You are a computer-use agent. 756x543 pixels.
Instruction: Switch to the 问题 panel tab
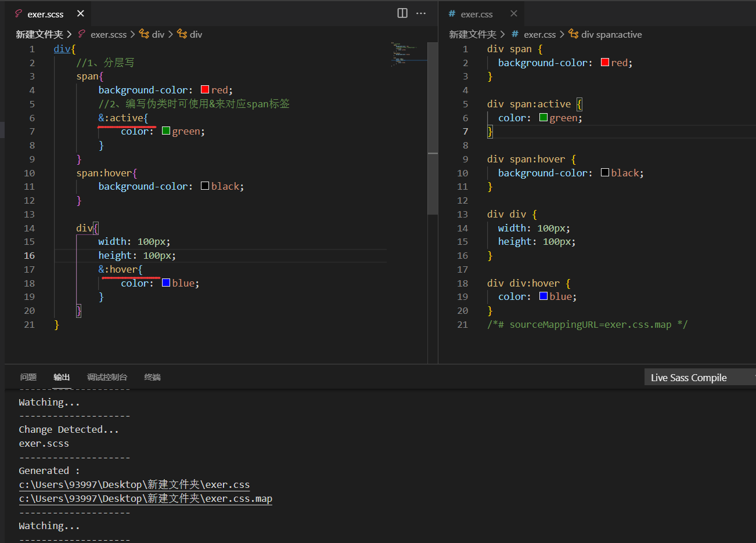click(x=28, y=377)
